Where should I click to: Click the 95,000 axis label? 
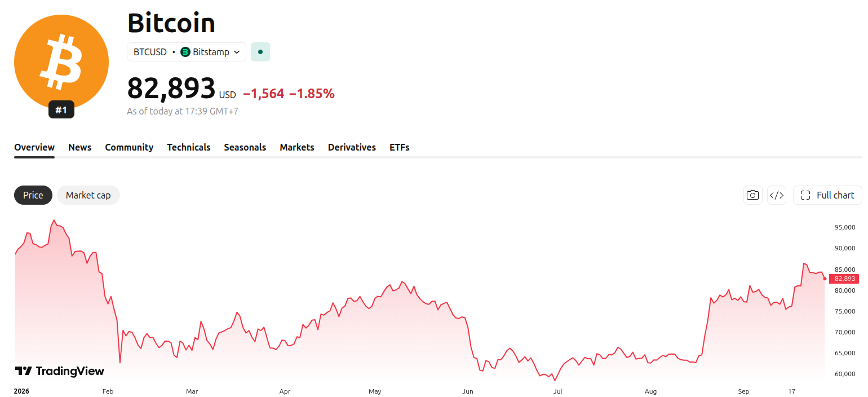[845, 227]
